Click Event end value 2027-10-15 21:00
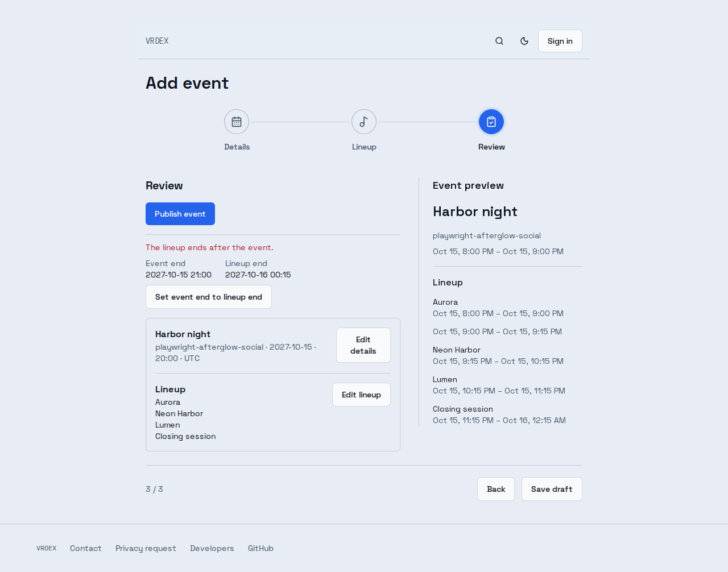 tap(179, 275)
